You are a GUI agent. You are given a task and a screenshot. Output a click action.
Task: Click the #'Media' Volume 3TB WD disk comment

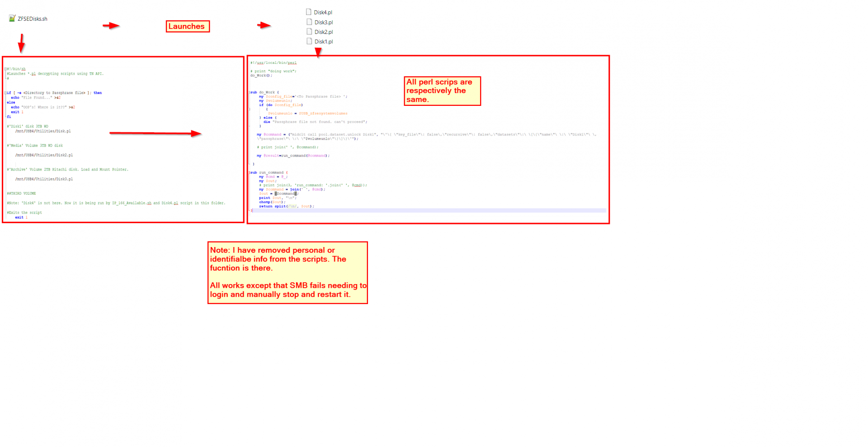pos(35,146)
